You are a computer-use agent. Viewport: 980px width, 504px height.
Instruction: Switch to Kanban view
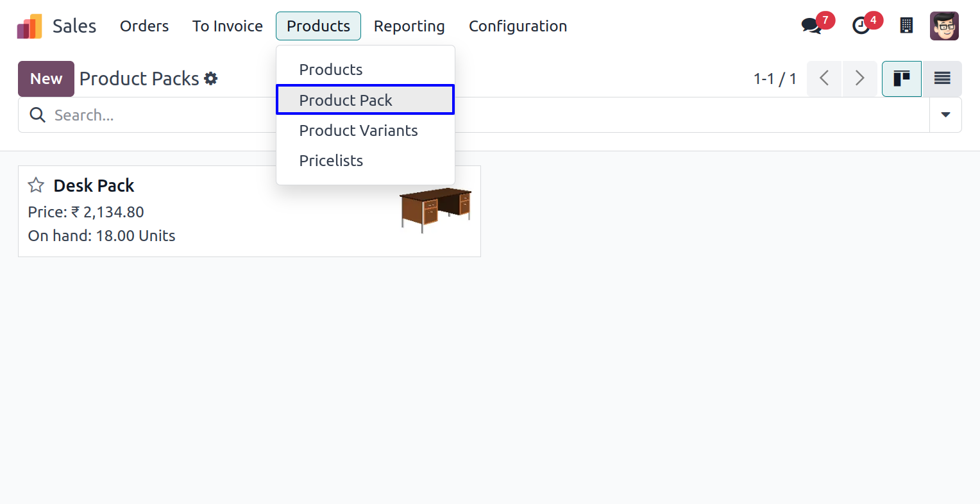pos(901,78)
